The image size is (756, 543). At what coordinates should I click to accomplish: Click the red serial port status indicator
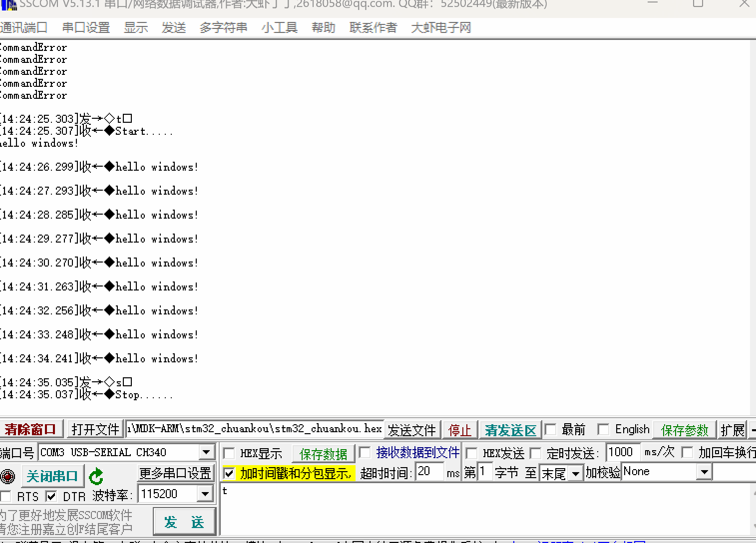(7, 476)
